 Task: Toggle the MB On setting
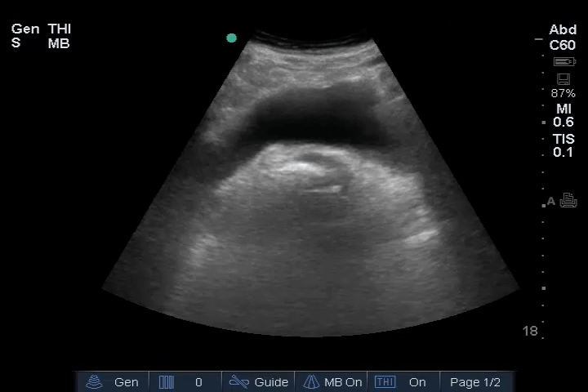point(343,382)
